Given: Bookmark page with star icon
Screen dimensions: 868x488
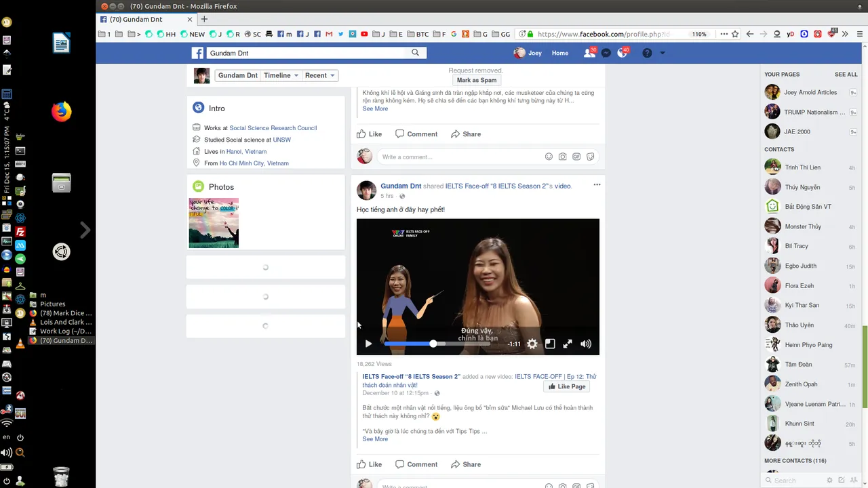Looking at the screenshot, I should (736, 34).
